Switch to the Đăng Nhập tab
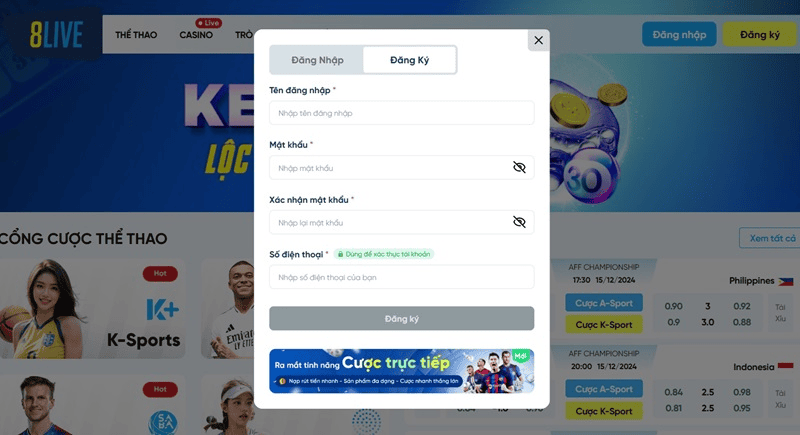Viewport: 800px width, 435px height. (x=317, y=60)
